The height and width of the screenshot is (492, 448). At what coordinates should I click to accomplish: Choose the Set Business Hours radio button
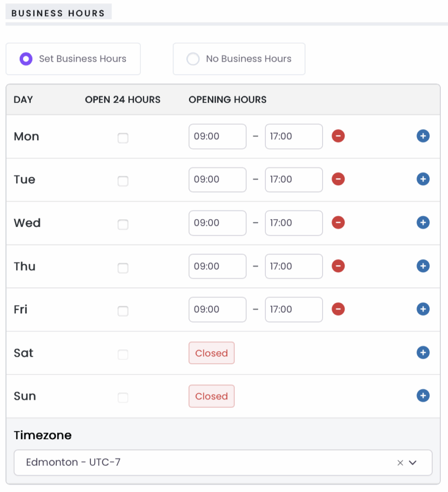(x=26, y=59)
